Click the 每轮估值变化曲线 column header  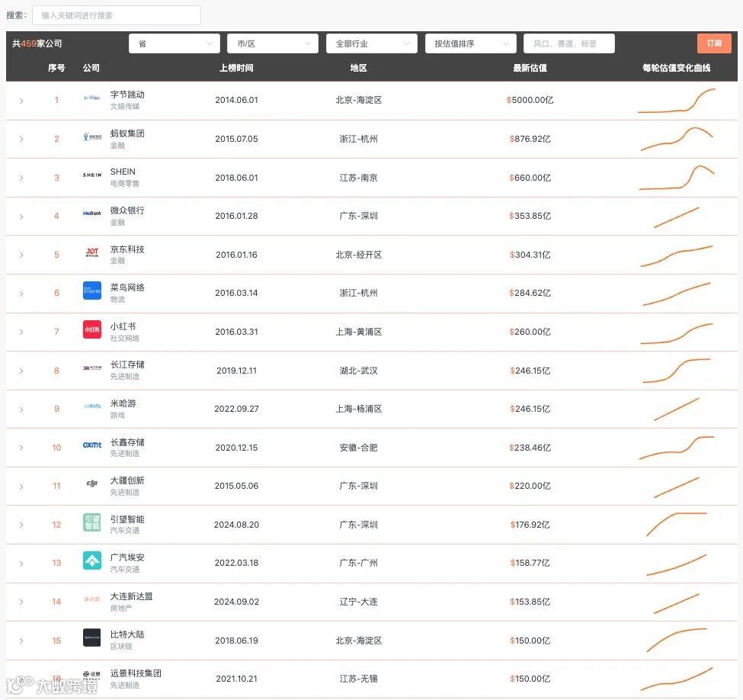(x=676, y=68)
